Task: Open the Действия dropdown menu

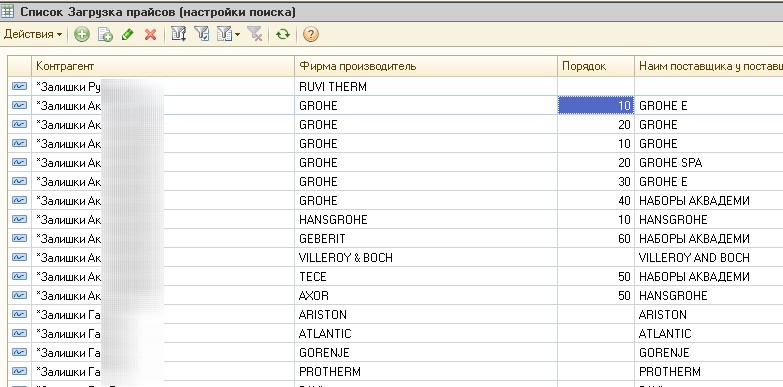Action: point(33,34)
